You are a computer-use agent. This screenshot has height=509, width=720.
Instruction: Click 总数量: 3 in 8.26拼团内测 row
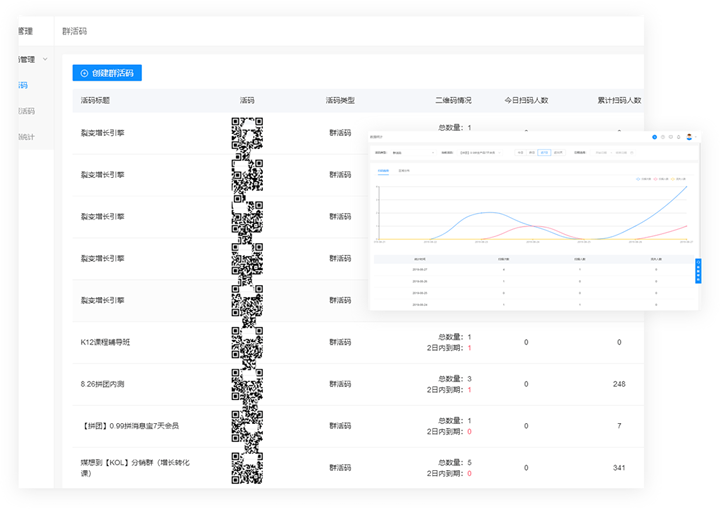click(x=455, y=379)
